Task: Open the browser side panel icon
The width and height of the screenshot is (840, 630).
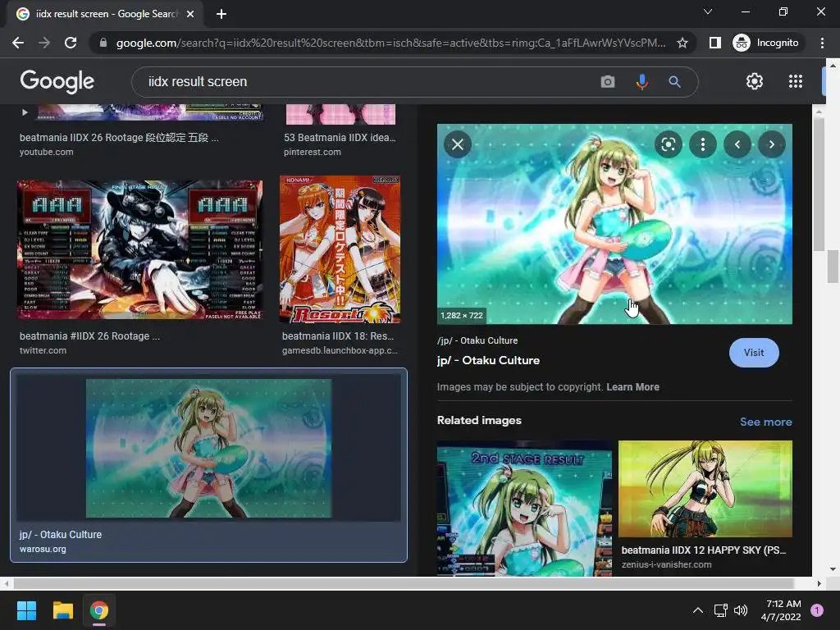Action: pos(714,43)
